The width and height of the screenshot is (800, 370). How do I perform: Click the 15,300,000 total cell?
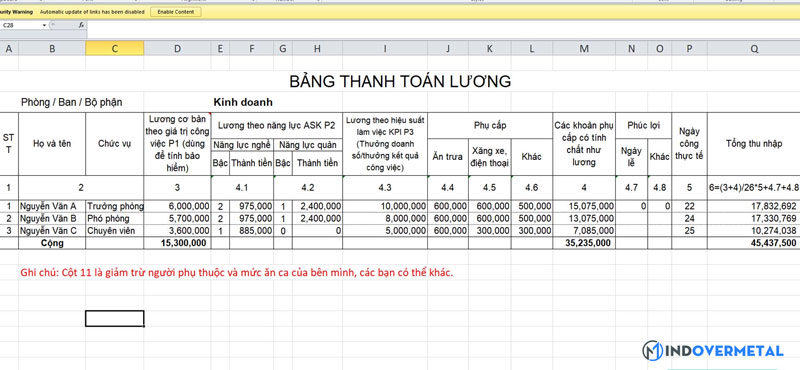(177, 243)
